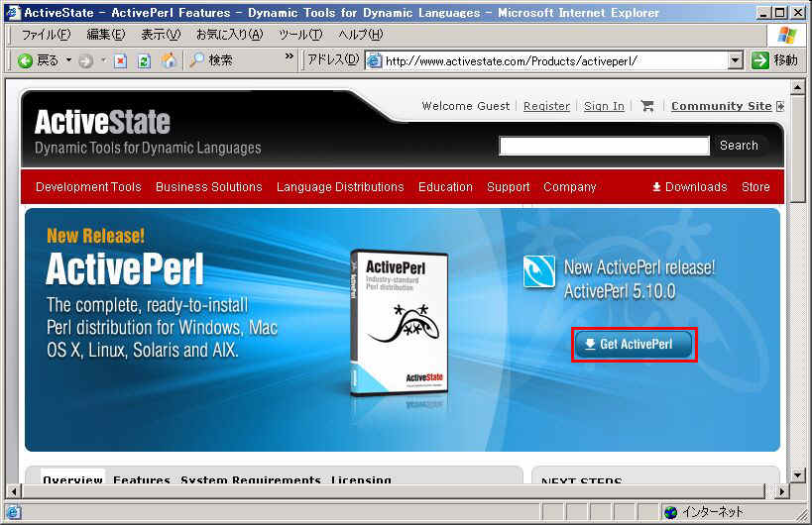Viewport: 812px width, 525px height.
Task: Click the ActivePerl product box image
Action: [400, 323]
